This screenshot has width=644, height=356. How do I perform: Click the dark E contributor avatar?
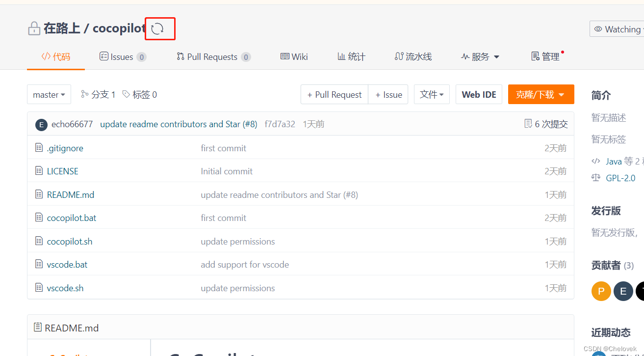click(x=623, y=291)
